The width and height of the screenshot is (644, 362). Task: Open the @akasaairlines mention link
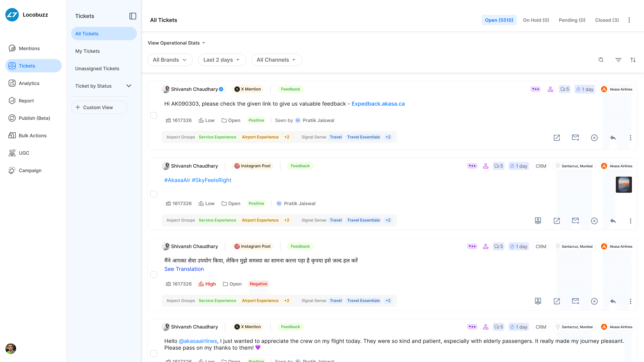pos(198,341)
